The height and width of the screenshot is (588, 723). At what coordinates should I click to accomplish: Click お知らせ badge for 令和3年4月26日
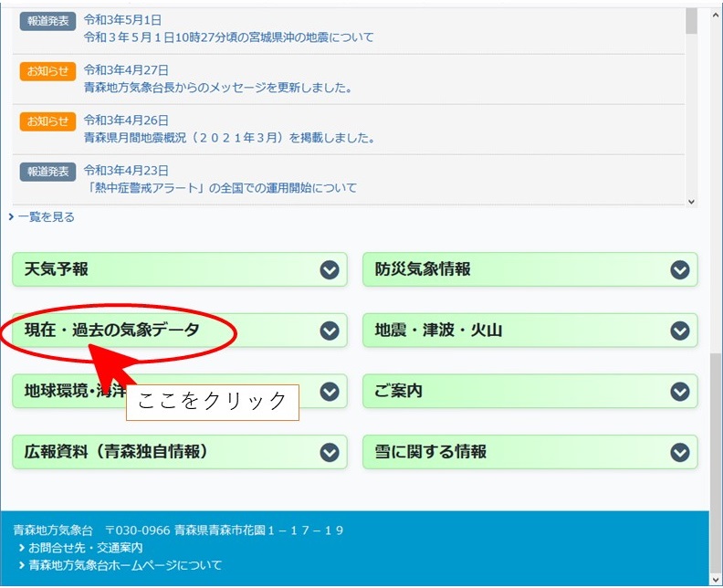(x=47, y=121)
